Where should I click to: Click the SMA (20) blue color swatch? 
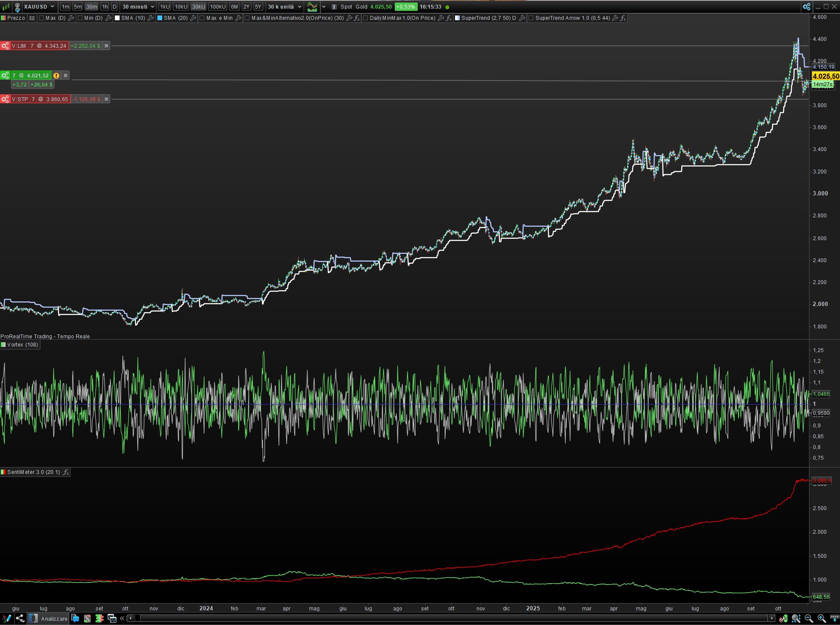[x=160, y=18]
